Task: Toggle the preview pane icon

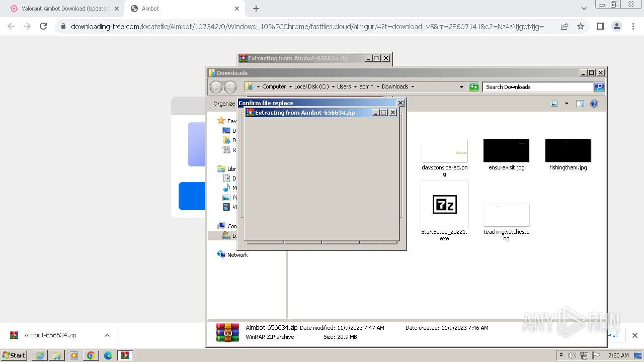Action: 580,104
